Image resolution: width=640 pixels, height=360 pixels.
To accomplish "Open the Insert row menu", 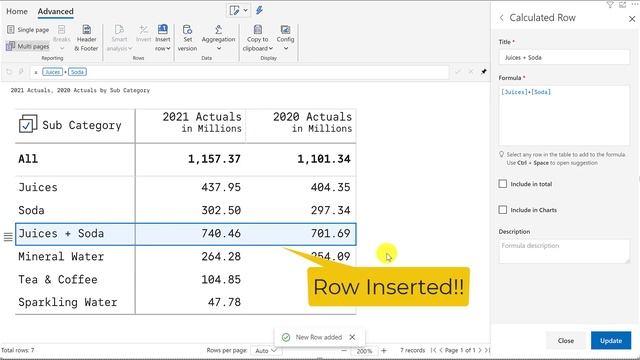I will [162, 38].
